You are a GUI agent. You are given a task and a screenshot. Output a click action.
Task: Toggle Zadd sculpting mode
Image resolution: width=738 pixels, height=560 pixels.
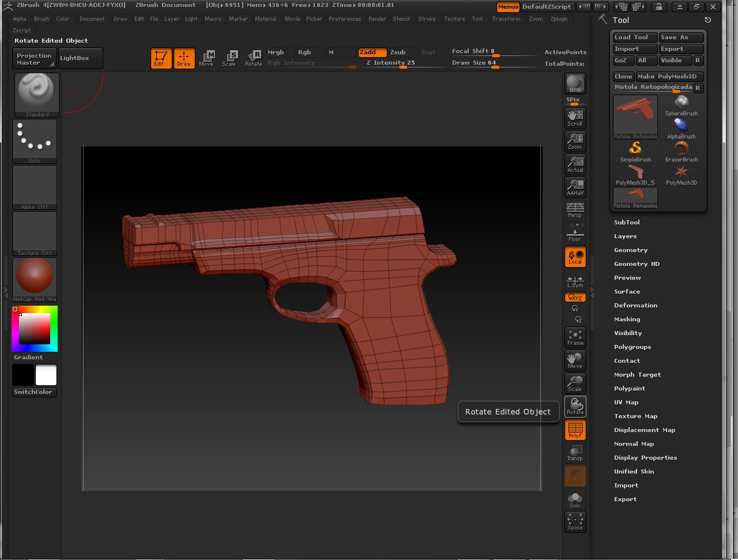(x=372, y=52)
